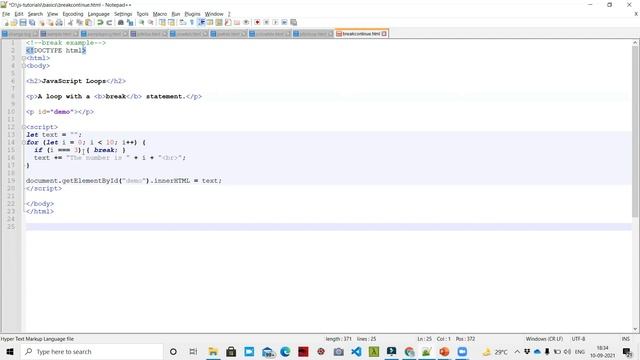Open the Macro menu
Screen dimensions: 640x360
point(160,14)
